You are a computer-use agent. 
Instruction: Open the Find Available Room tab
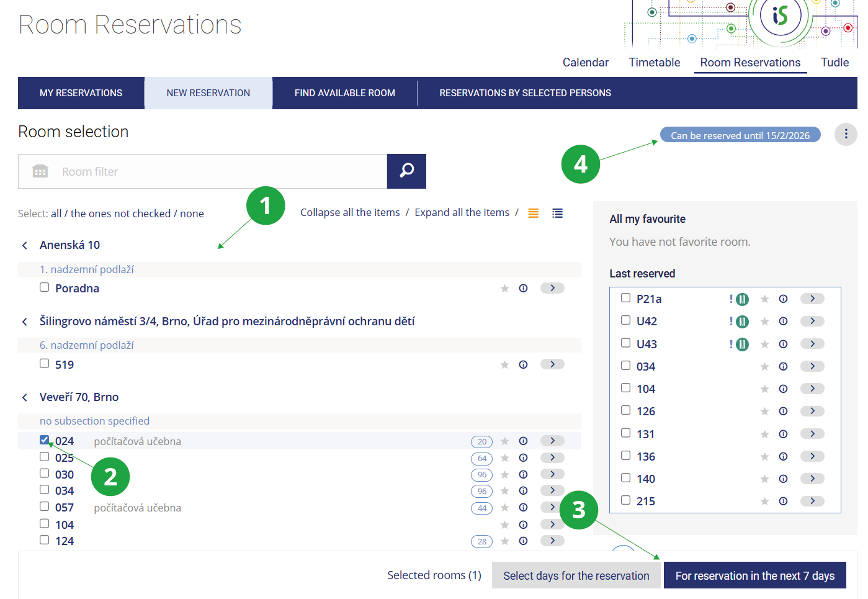pos(344,93)
